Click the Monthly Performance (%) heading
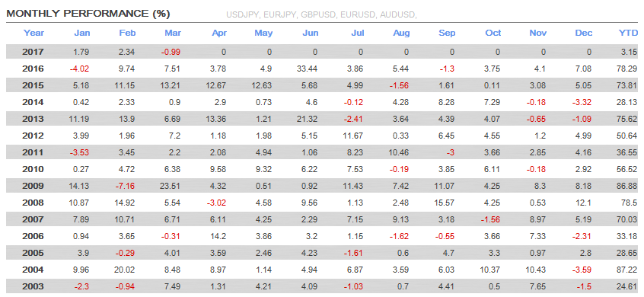Viewport: 644px width, 297px height. [x=88, y=14]
